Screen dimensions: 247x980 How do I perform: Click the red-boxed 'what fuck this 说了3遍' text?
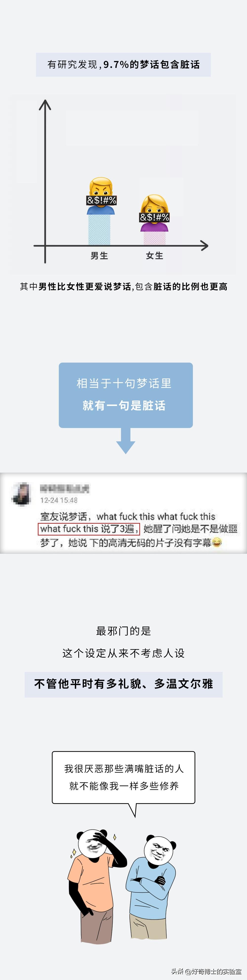[89, 529]
